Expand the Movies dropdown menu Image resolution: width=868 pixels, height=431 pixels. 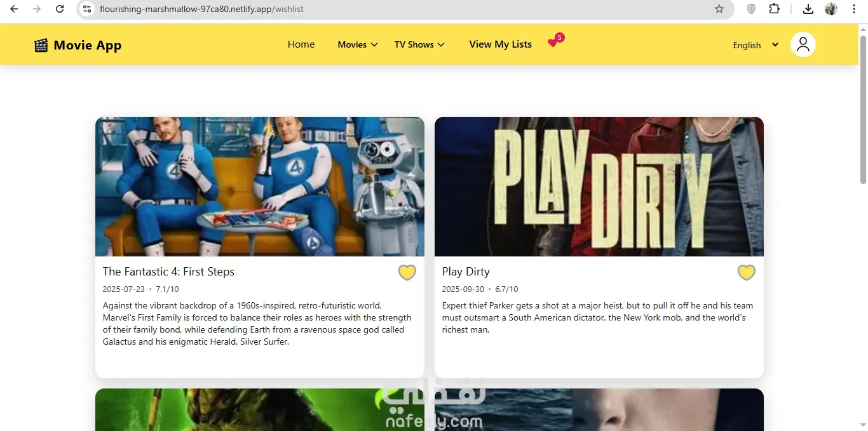(x=358, y=44)
